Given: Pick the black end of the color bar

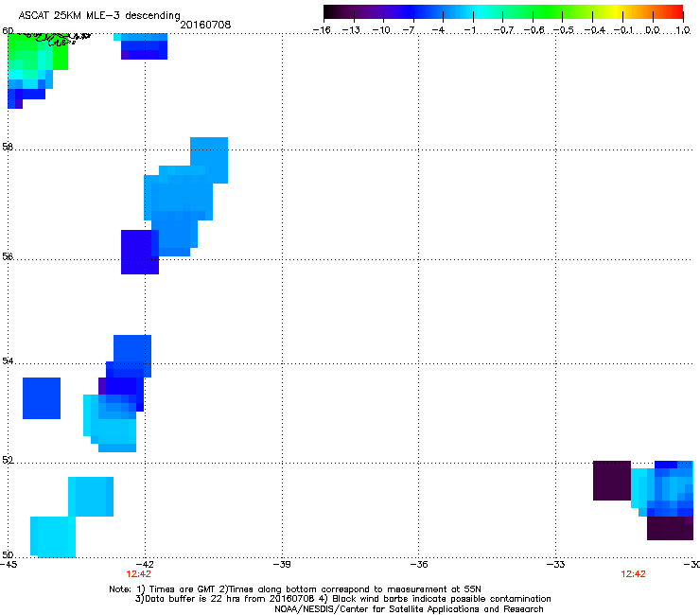Looking at the screenshot, I should coord(330,12).
